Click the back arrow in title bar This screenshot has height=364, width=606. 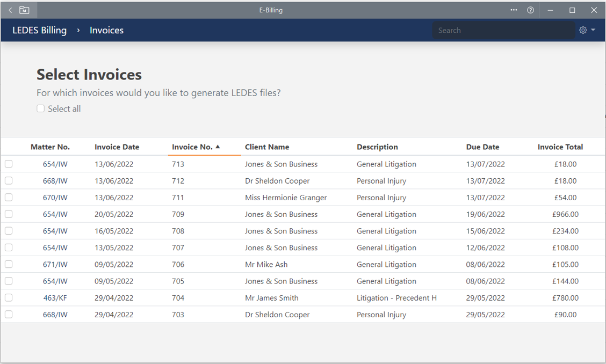tap(10, 10)
